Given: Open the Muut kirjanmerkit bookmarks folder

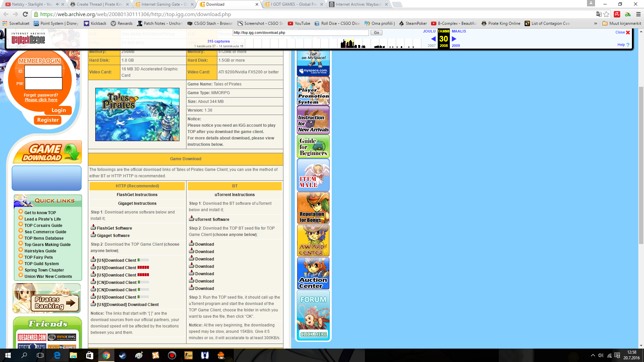Looking at the screenshot, I should (x=622, y=23).
